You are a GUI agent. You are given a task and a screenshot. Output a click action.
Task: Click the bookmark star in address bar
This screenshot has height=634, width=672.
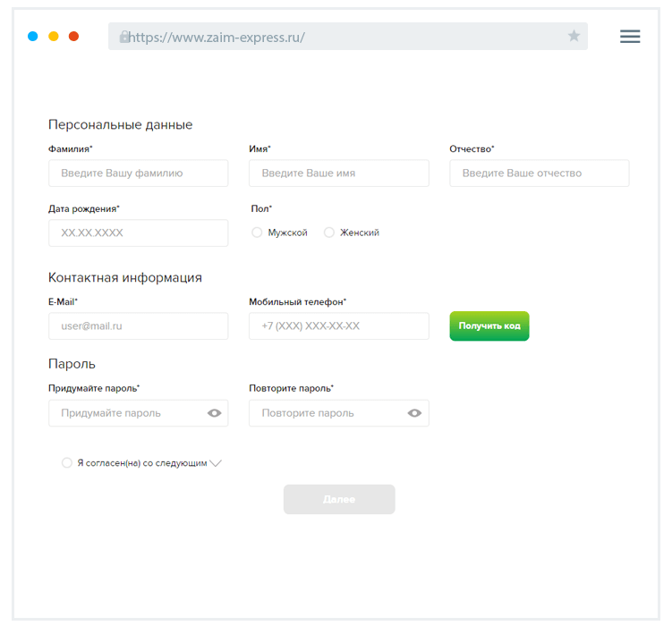574,37
